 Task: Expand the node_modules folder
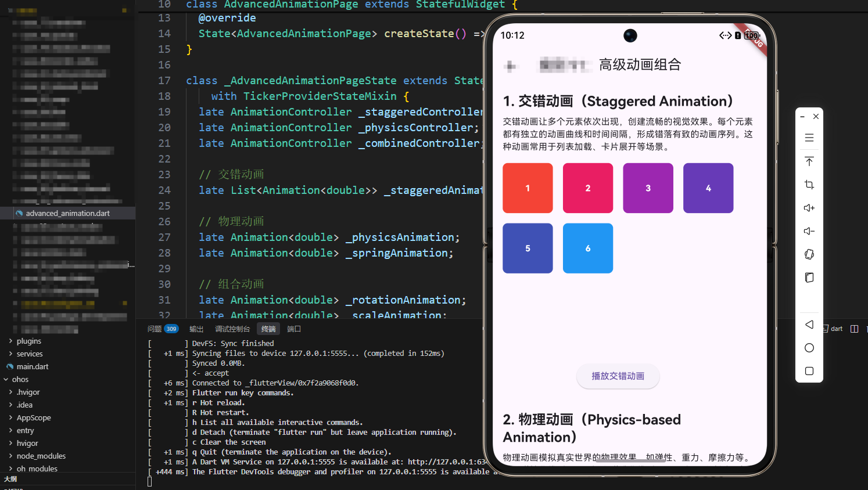pos(10,456)
